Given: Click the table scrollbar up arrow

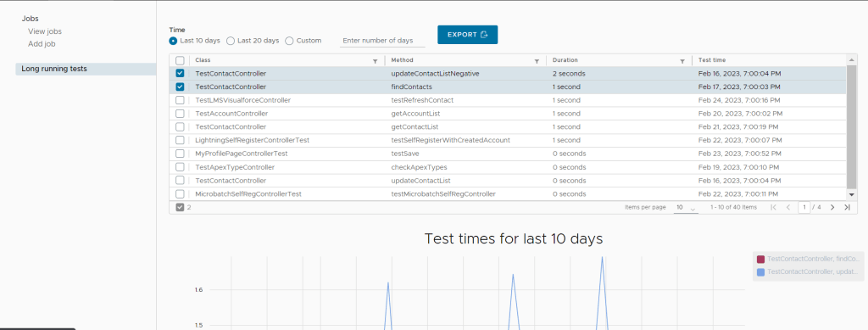Looking at the screenshot, I should [851, 59].
